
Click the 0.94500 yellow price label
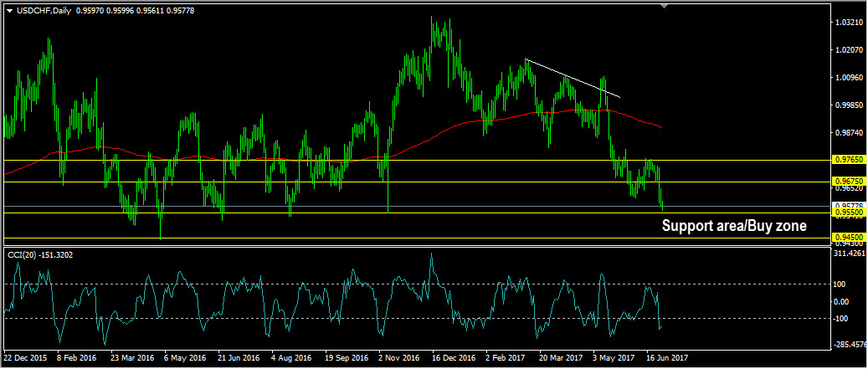pos(848,238)
